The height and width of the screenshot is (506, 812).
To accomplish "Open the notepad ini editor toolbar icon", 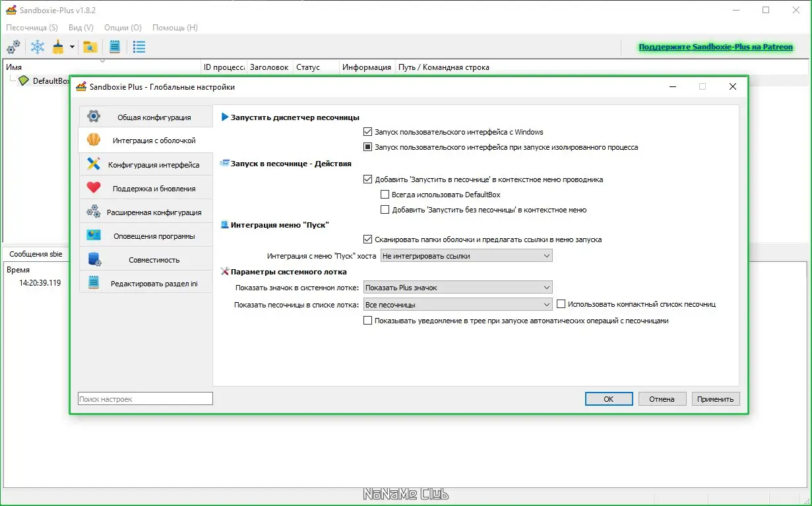I will point(115,47).
